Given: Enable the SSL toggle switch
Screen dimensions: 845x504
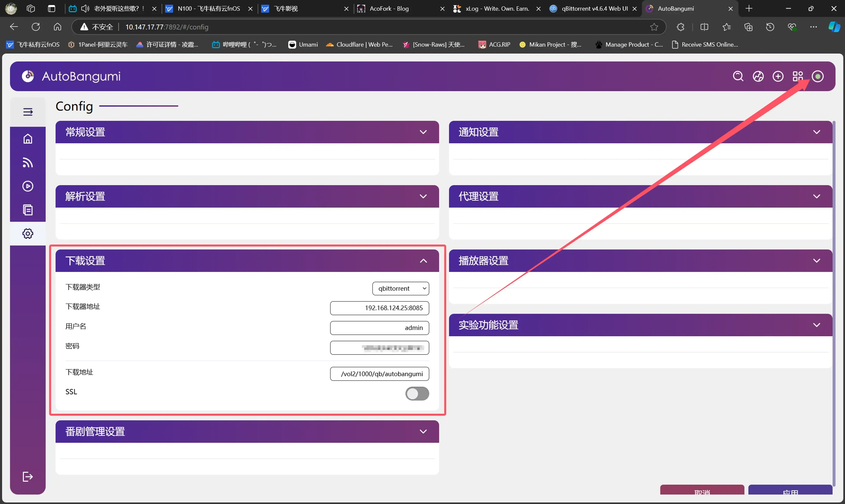Looking at the screenshot, I should click(417, 394).
